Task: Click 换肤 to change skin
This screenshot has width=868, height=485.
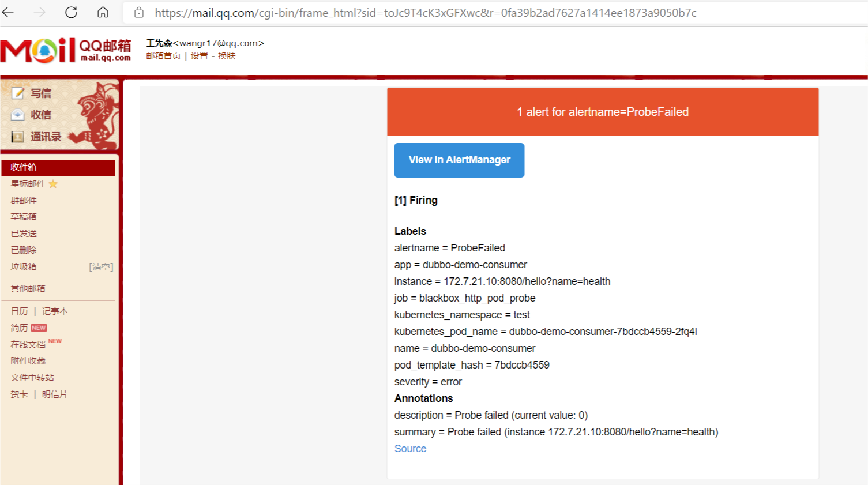Action: pyautogui.click(x=227, y=56)
